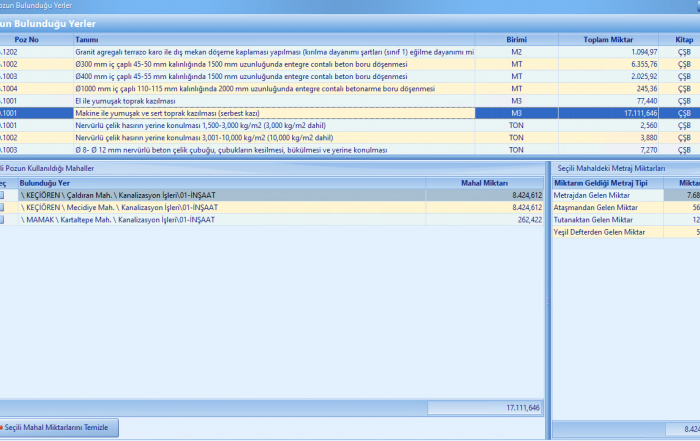The image size is (700, 441).
Task: Check the box for Çaldıran Mah. row
Action: click(x=4, y=195)
